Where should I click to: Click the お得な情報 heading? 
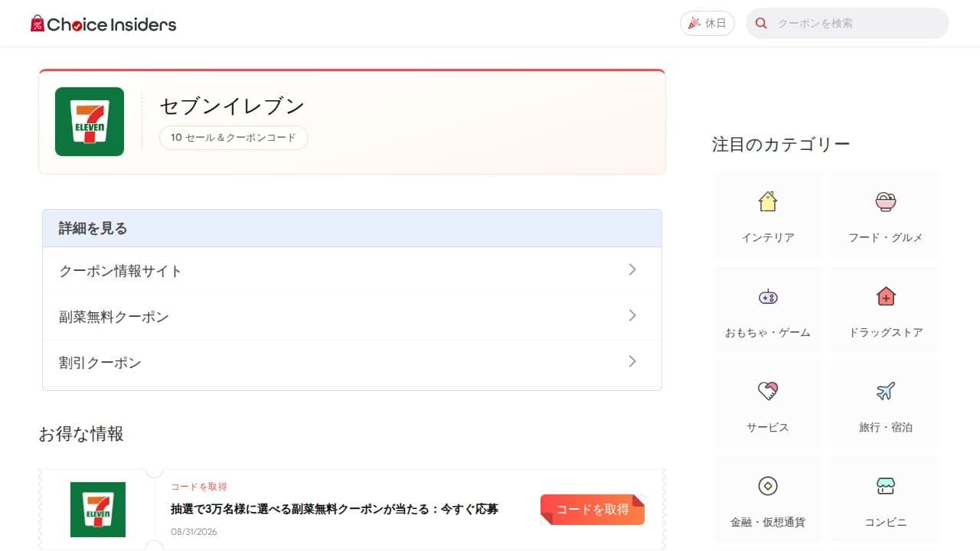coord(81,434)
